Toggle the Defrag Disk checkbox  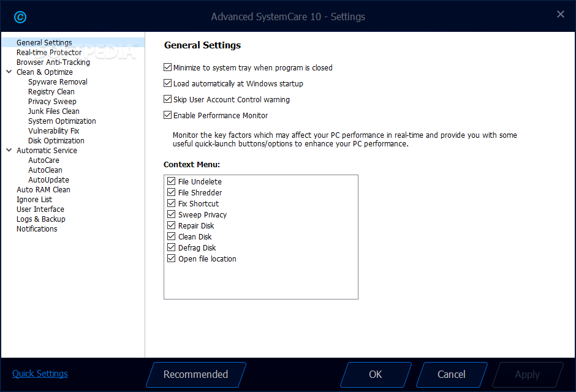tap(171, 247)
